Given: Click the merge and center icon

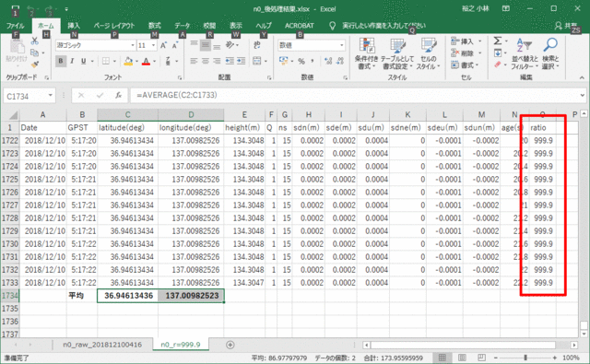Looking at the screenshot, I should click(257, 61).
